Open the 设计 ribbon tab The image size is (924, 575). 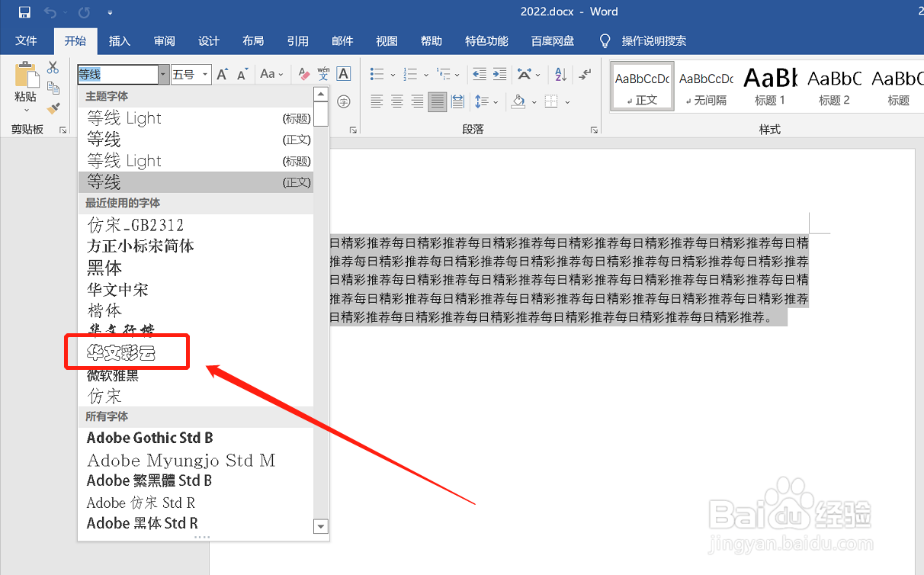click(208, 40)
